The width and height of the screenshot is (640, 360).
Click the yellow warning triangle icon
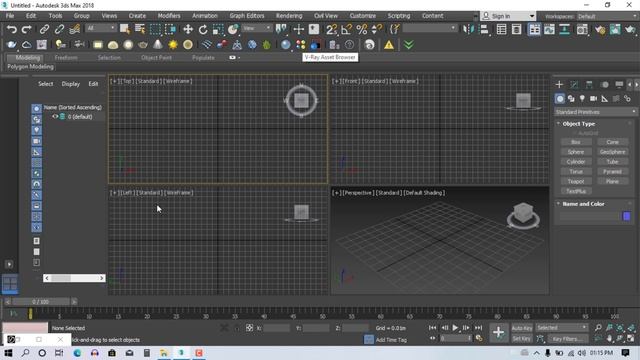(x=389, y=44)
